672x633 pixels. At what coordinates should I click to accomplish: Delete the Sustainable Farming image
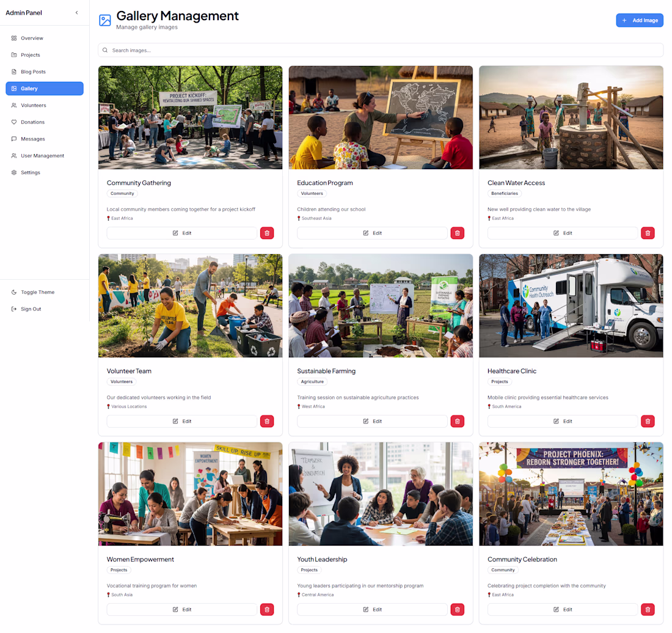pos(458,421)
